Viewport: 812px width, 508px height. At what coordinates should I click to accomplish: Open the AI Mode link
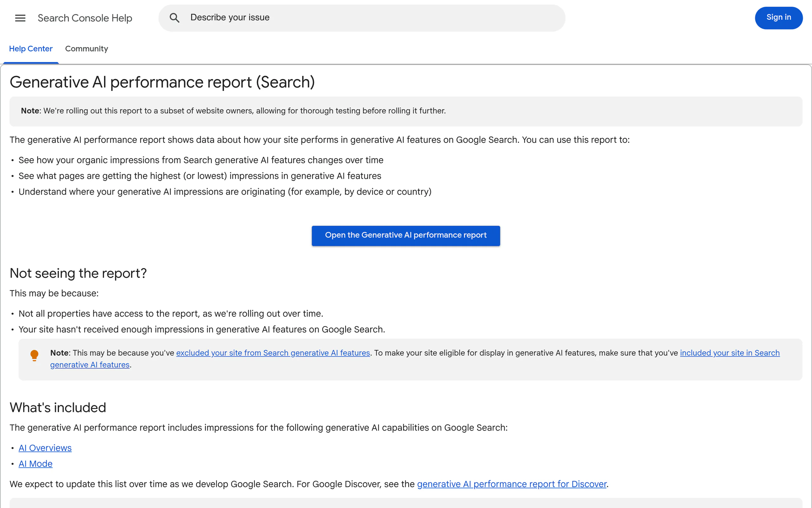tap(36, 464)
